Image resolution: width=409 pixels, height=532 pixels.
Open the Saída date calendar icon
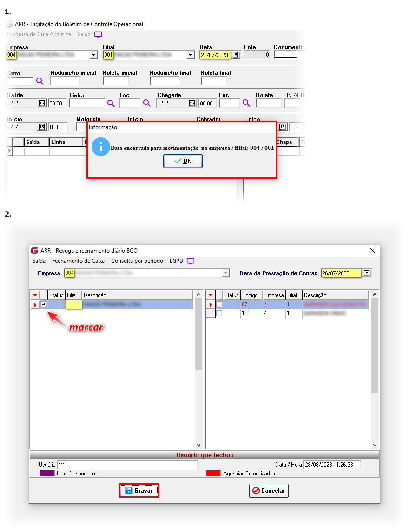[42, 103]
